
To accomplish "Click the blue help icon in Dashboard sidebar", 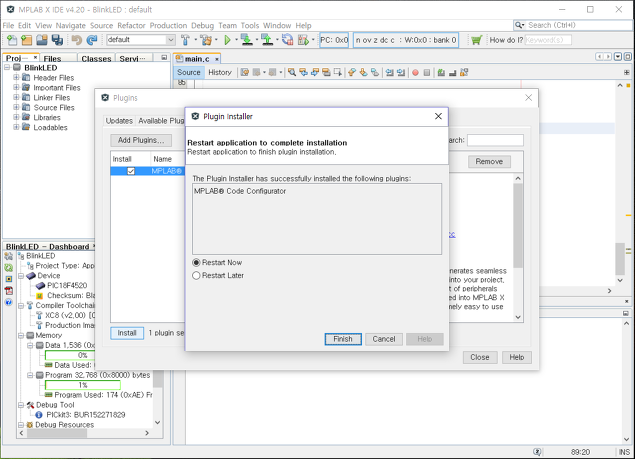I will [x=9, y=302].
